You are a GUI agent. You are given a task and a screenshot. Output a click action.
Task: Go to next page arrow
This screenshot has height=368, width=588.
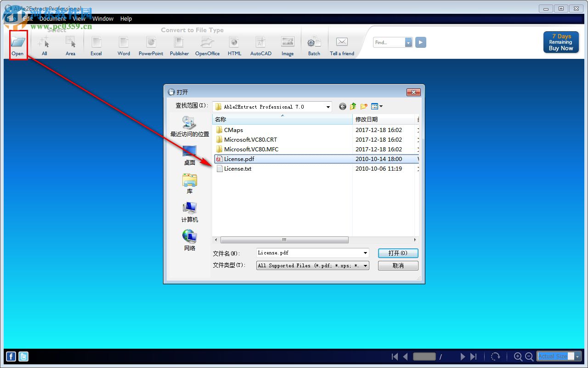[x=463, y=356]
